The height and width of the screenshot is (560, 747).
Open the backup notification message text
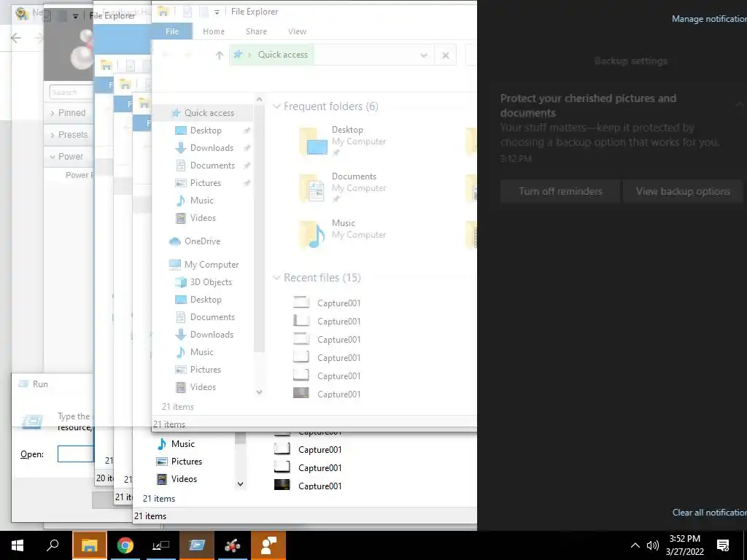(x=609, y=135)
